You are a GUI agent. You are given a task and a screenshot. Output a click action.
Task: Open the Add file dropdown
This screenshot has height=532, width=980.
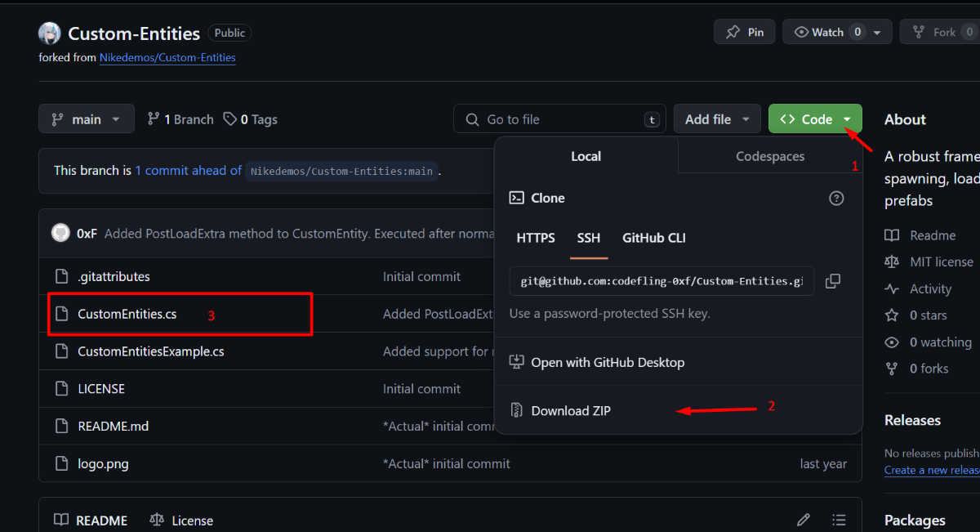pos(716,119)
